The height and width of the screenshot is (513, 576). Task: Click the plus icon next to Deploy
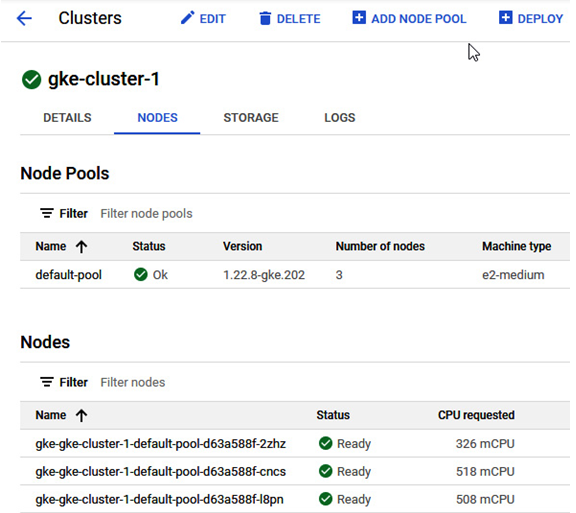pyautogui.click(x=505, y=17)
